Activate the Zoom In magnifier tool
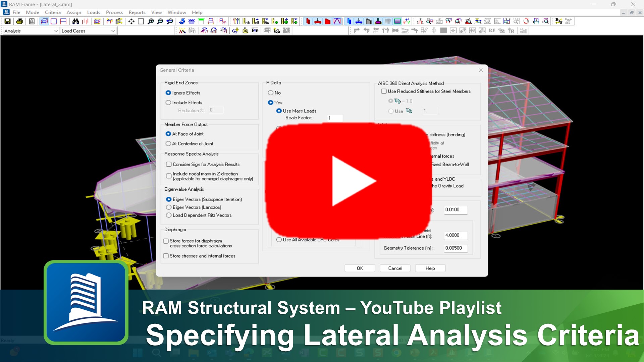Screen dimensions: 644x362 (151, 21)
